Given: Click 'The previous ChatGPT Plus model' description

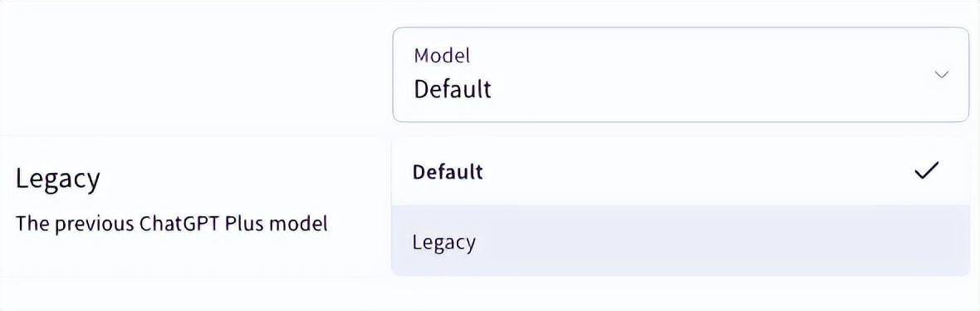Looking at the screenshot, I should coord(172,224).
